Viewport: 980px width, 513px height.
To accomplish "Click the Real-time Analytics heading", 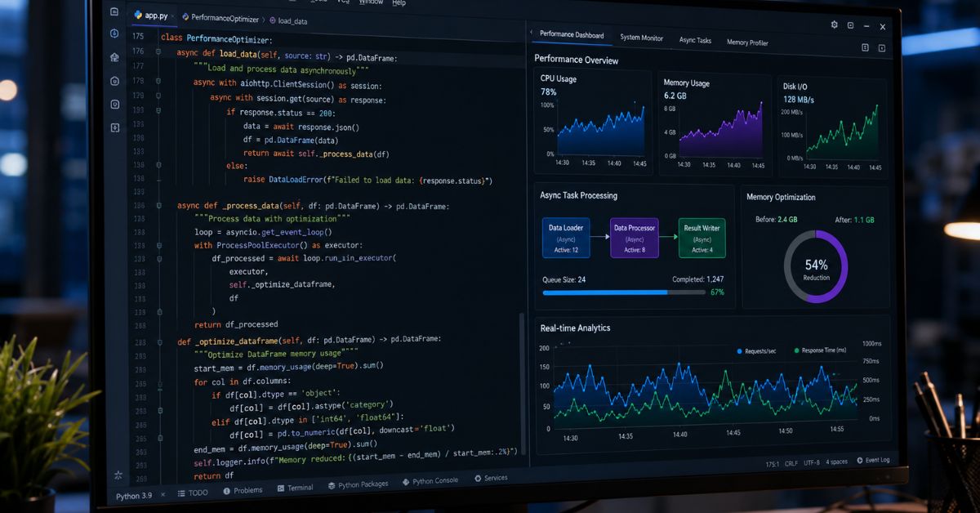I will tap(575, 328).
